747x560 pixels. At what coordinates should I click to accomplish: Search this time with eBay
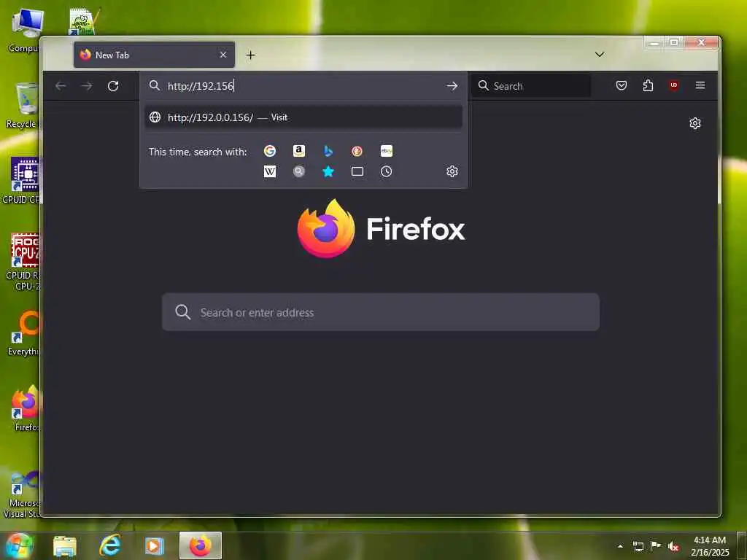tap(387, 151)
